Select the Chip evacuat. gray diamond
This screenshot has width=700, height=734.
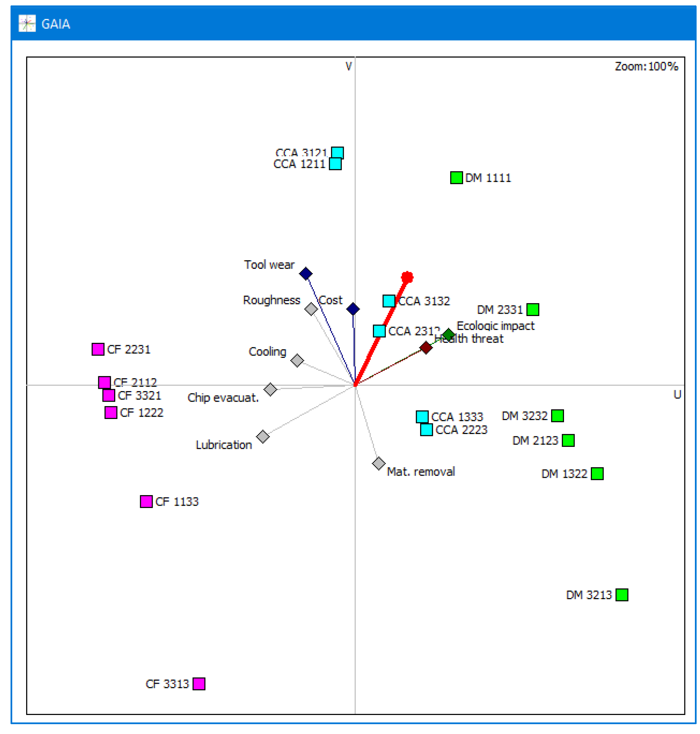tap(270, 389)
